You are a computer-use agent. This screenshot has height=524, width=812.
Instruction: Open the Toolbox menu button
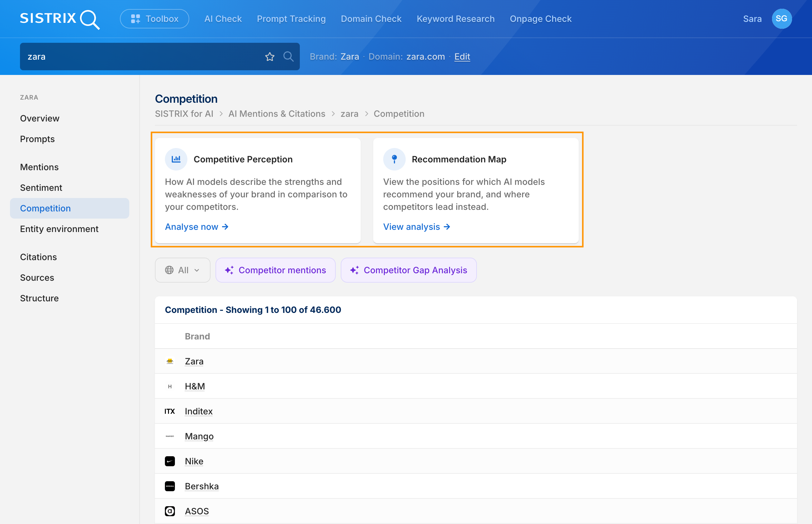155,19
